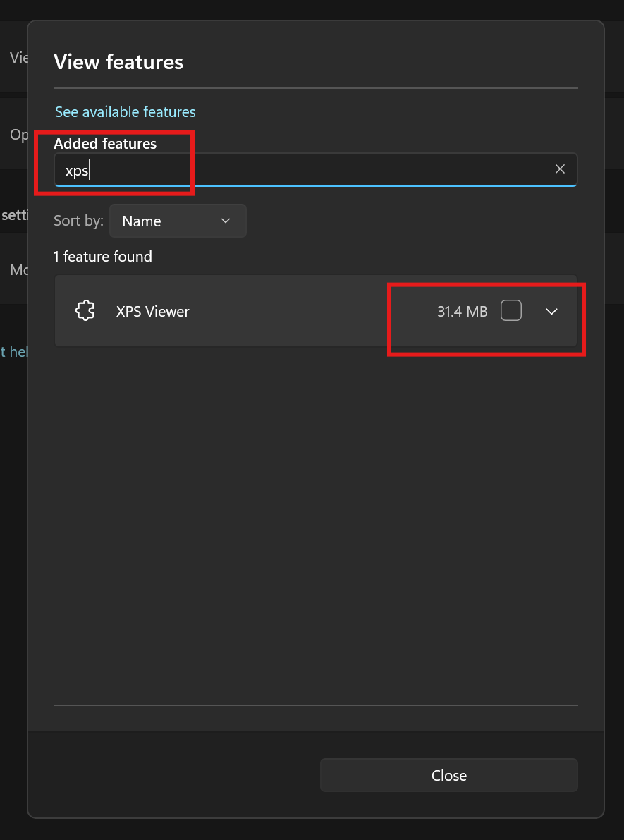Open the Sort by Name dropdown
Screen dimensions: 624x840
tap(178, 221)
